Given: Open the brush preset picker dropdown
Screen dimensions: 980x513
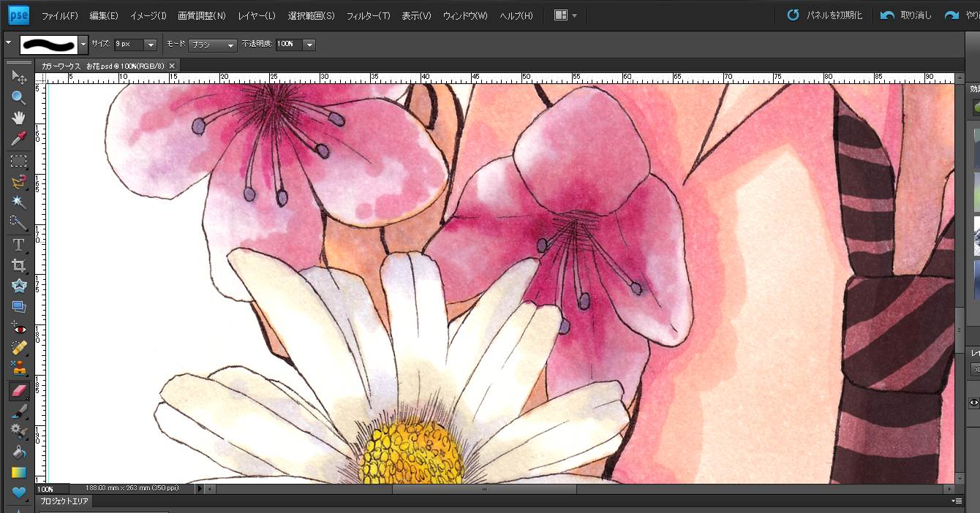Looking at the screenshot, I should point(83,45).
